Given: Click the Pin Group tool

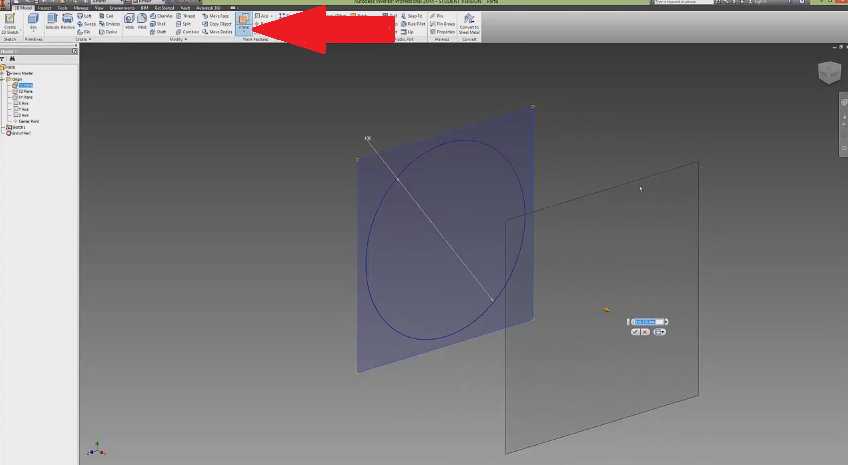Looking at the screenshot, I should [x=442, y=24].
